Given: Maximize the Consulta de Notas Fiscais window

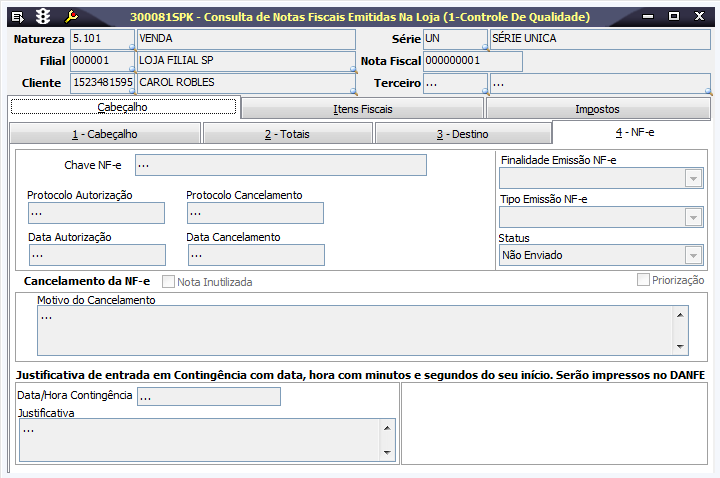Looking at the screenshot, I should coord(674,17).
